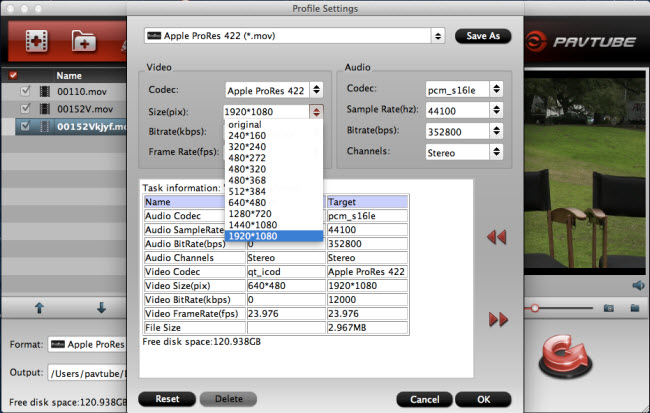
Task: Uncheck the 00152Vkjyf checkbox
Action: coord(25,126)
